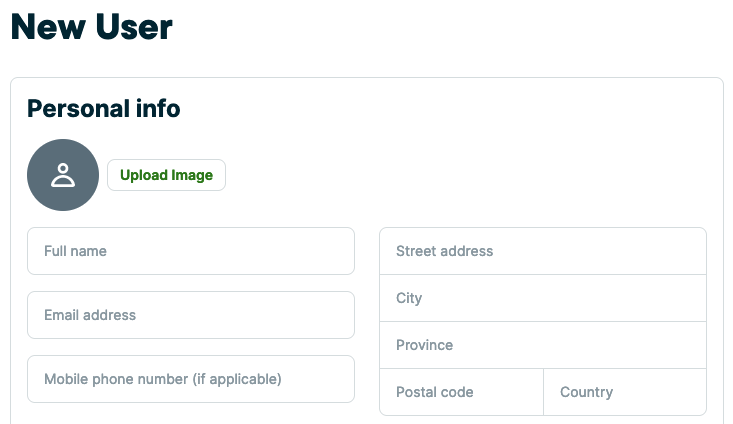
Task: Select the gray circular profile picture placeholder
Action: pyautogui.click(x=63, y=175)
